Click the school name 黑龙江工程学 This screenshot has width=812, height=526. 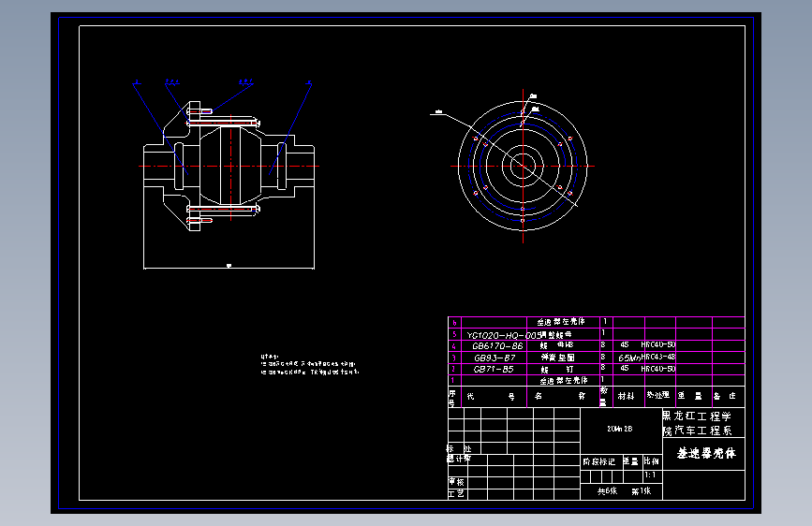(x=697, y=416)
